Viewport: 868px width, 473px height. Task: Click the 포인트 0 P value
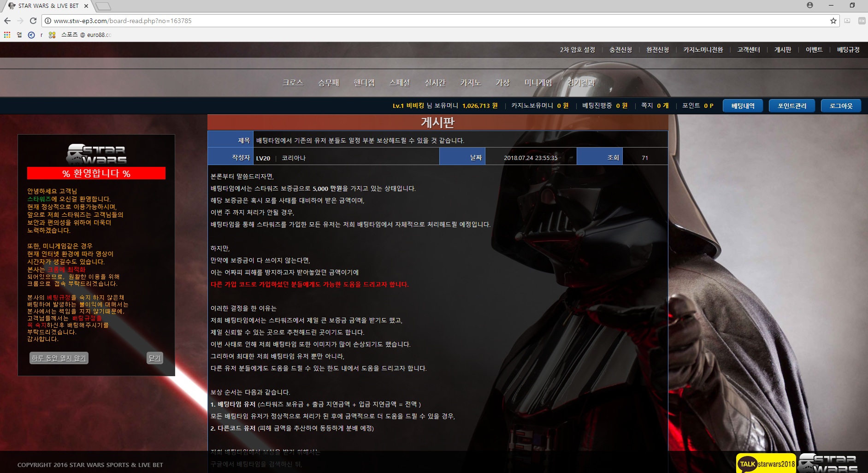(698, 106)
